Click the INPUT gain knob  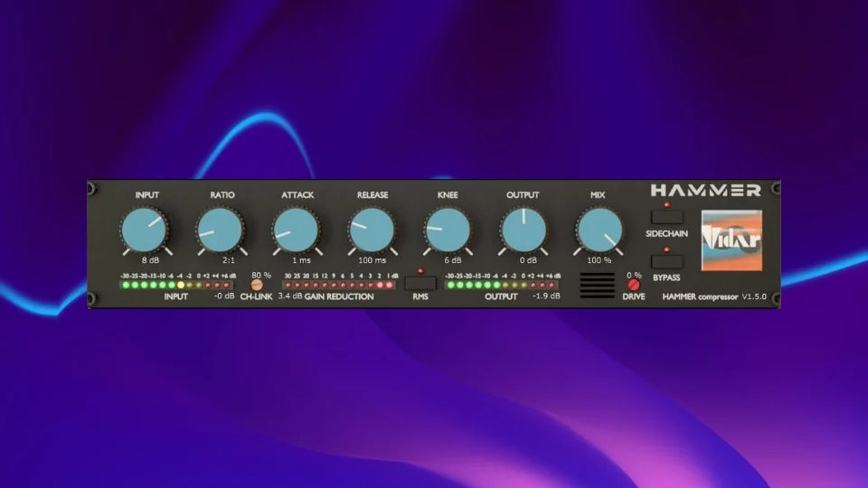click(145, 230)
